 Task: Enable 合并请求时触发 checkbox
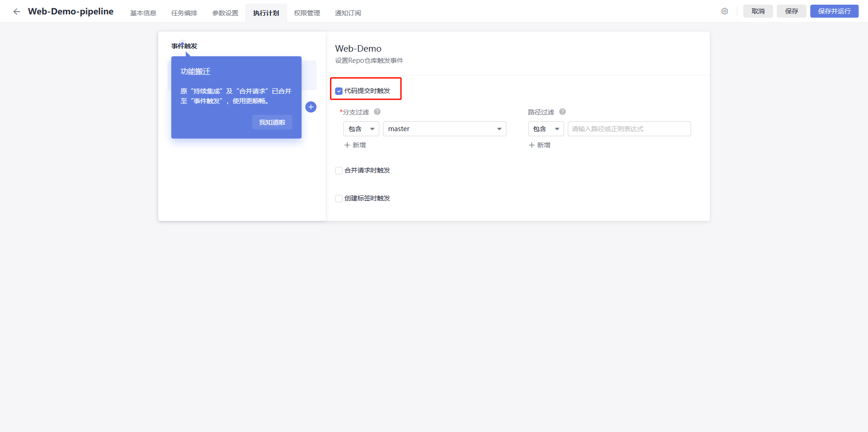click(339, 171)
